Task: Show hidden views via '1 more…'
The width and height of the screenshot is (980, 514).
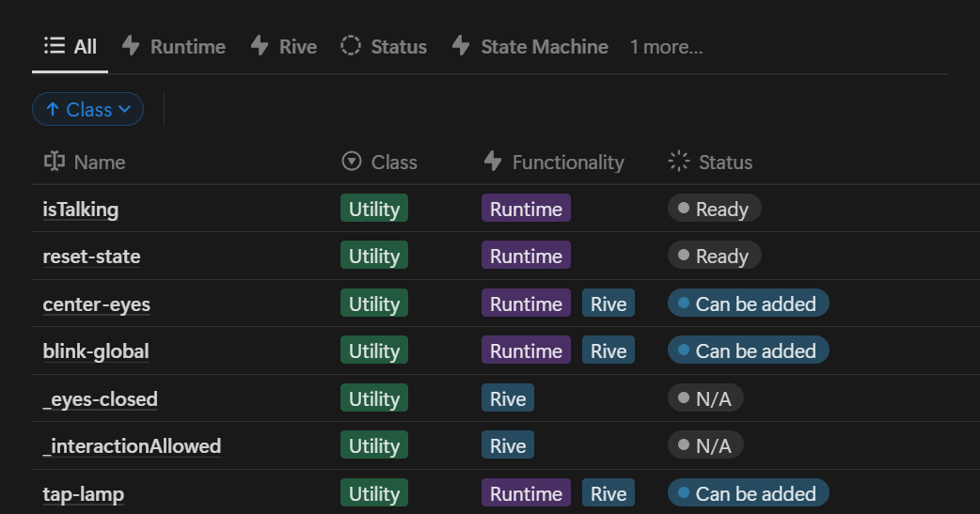Action: (666, 47)
